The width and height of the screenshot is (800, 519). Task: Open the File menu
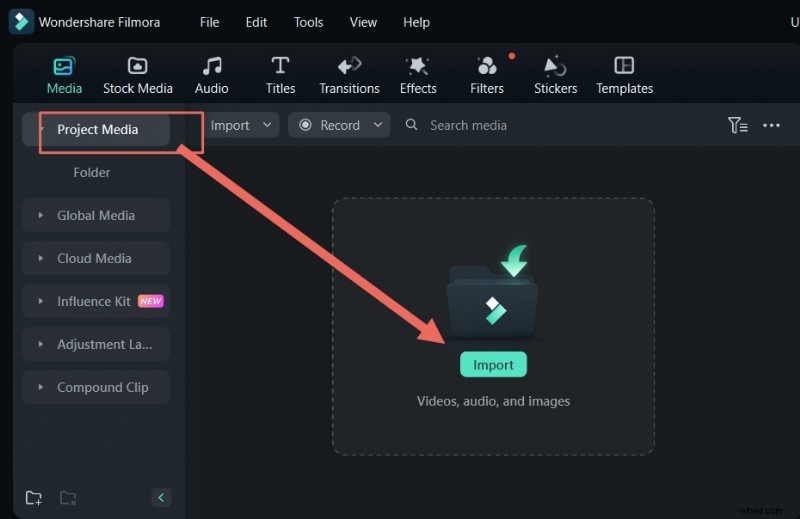click(209, 22)
